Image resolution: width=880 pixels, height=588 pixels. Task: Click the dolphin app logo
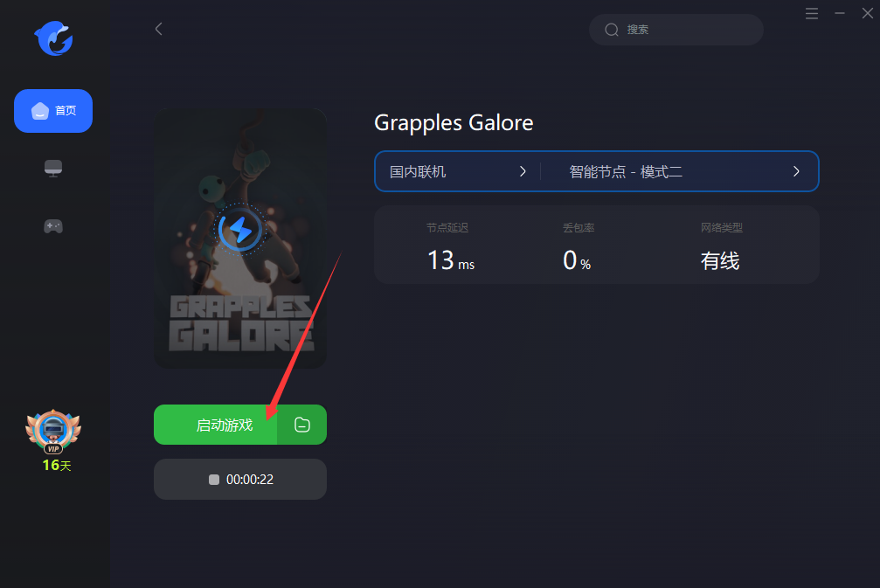click(54, 38)
